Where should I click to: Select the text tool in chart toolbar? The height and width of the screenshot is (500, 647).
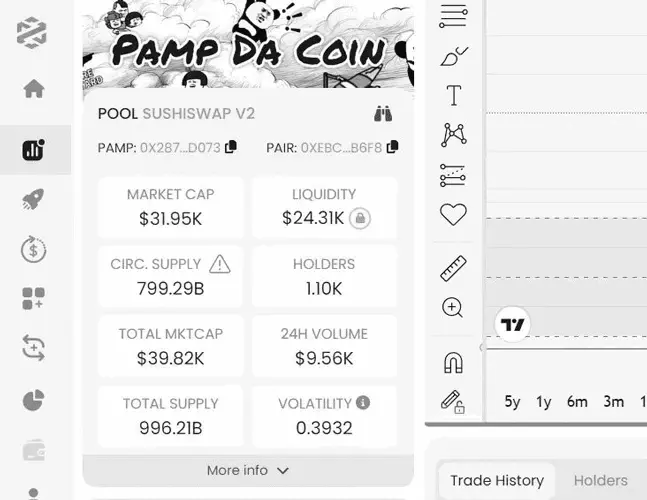click(453, 96)
